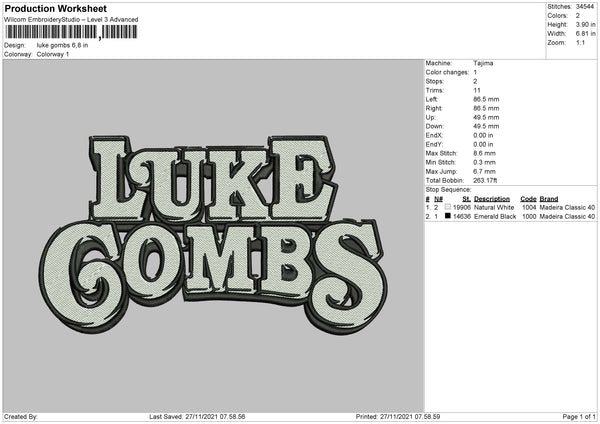Click the 'Production Worksheet' title

point(55,8)
